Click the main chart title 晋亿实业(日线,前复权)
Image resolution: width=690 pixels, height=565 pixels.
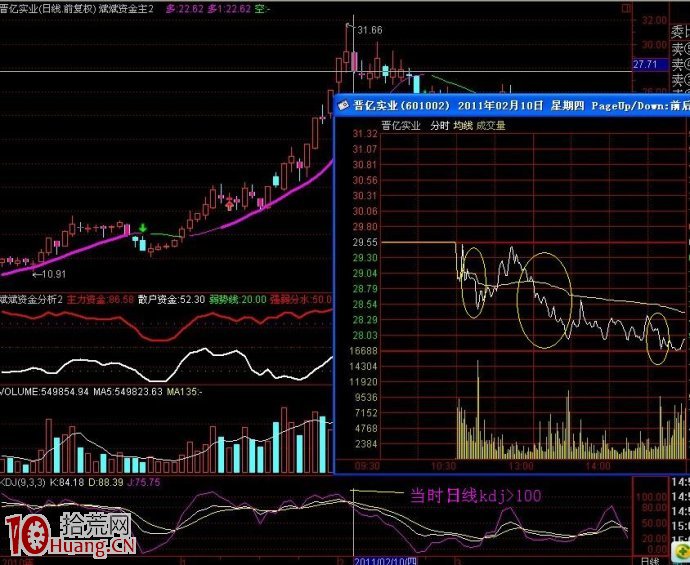(x=48, y=8)
